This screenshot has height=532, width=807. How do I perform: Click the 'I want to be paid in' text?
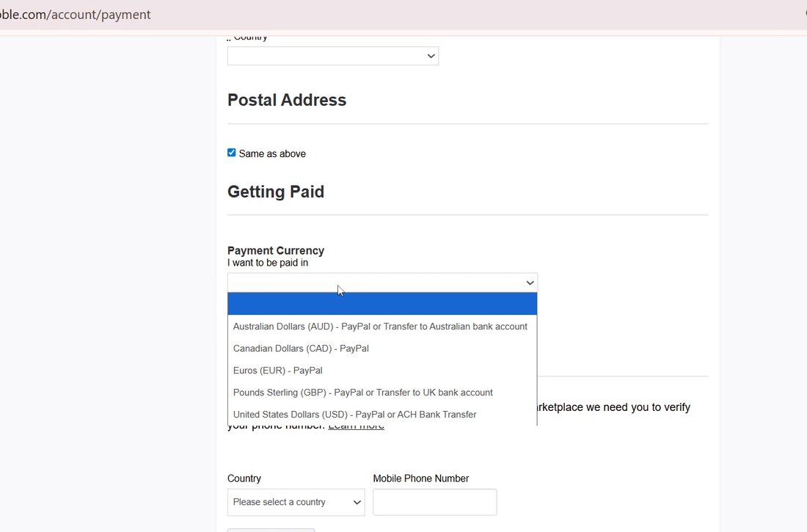click(x=268, y=263)
